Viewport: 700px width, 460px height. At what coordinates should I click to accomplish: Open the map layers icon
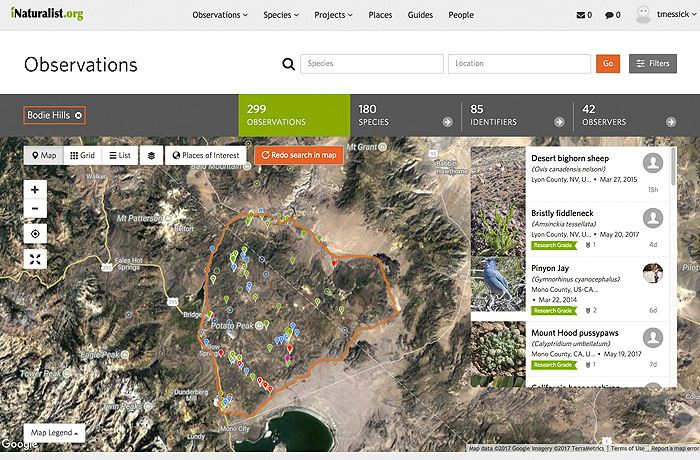click(x=151, y=155)
